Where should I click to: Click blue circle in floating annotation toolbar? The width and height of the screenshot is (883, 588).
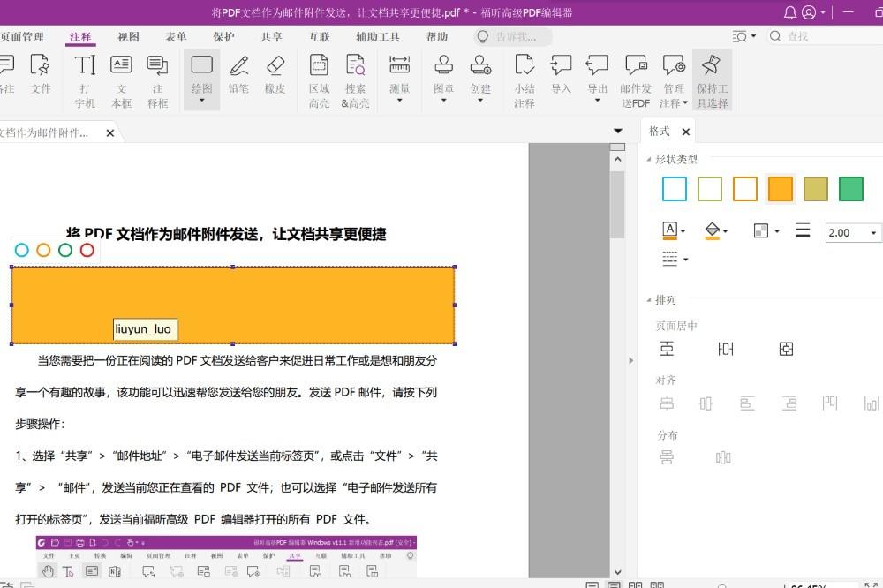[x=22, y=250]
